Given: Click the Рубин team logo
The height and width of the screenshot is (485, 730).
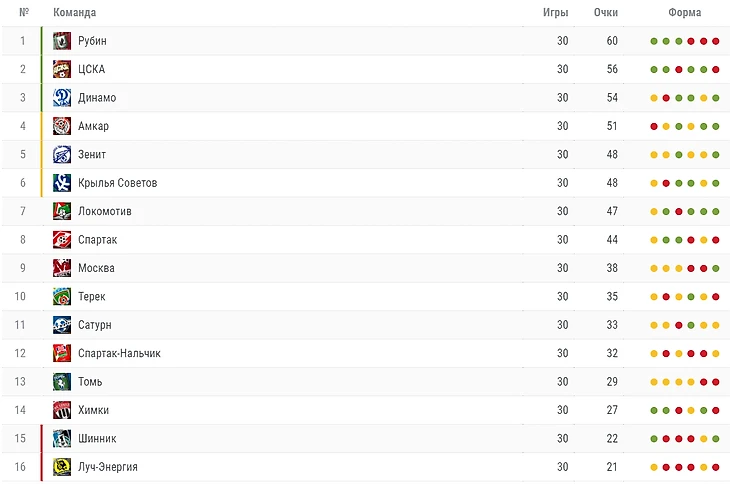Looking at the screenshot, I should [x=61, y=41].
